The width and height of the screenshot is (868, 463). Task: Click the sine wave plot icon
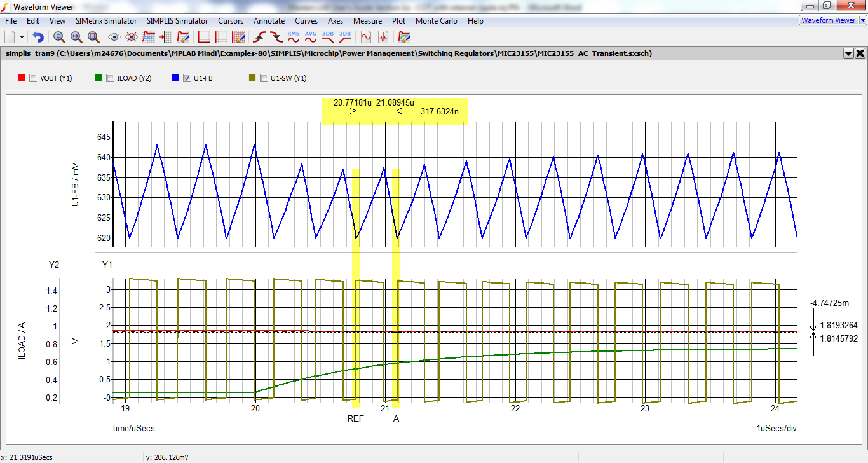366,38
